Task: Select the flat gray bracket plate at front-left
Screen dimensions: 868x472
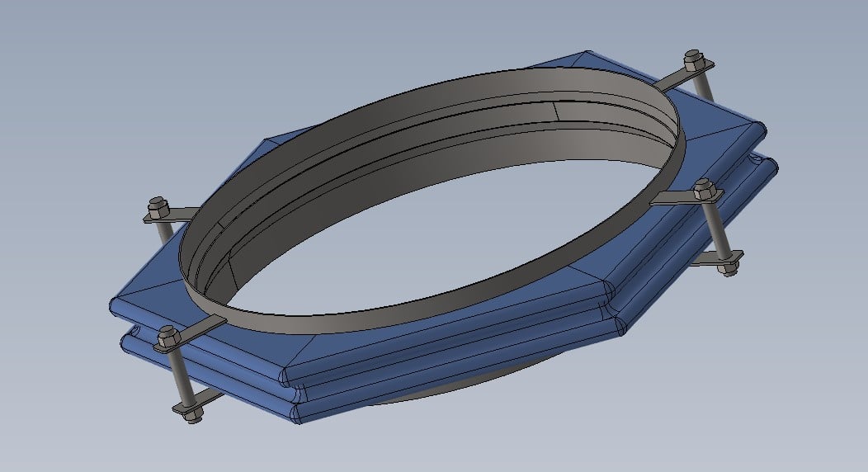Action: tap(189, 334)
